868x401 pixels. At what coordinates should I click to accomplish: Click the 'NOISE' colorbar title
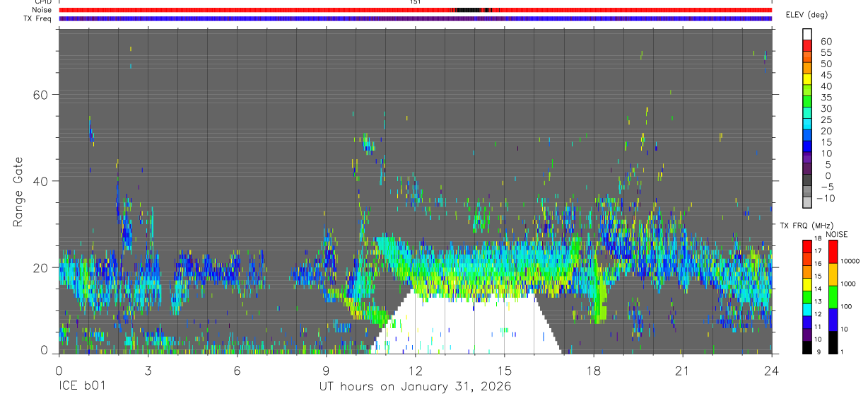[x=836, y=234]
